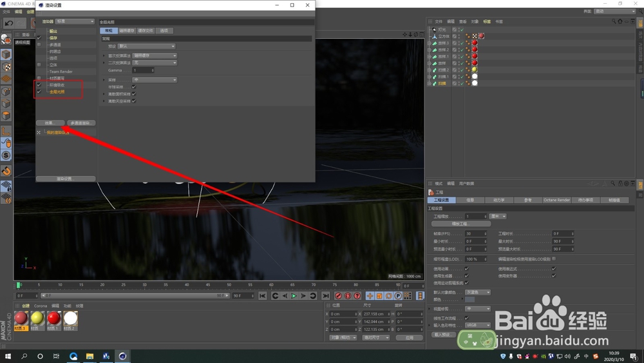Toggle the 材质覆写 checkbox
Image resolution: width=644 pixels, height=363 pixels.
39,78
